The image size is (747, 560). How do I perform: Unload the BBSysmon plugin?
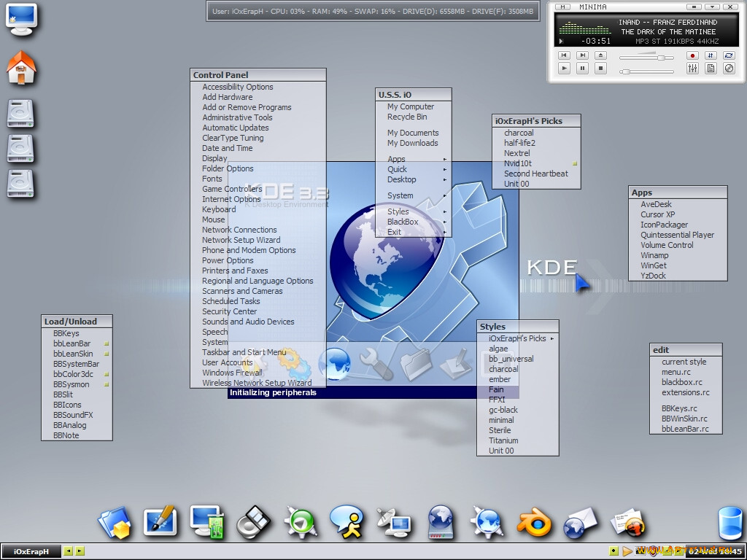[77, 384]
